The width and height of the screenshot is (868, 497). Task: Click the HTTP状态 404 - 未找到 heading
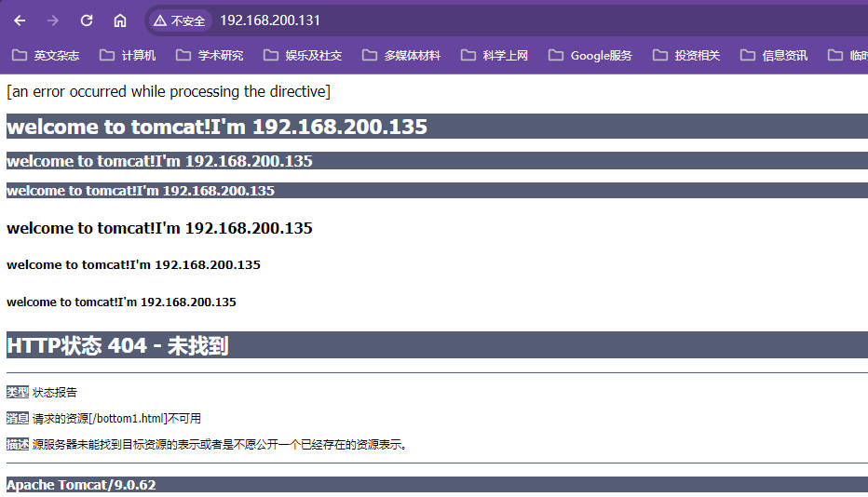point(117,346)
